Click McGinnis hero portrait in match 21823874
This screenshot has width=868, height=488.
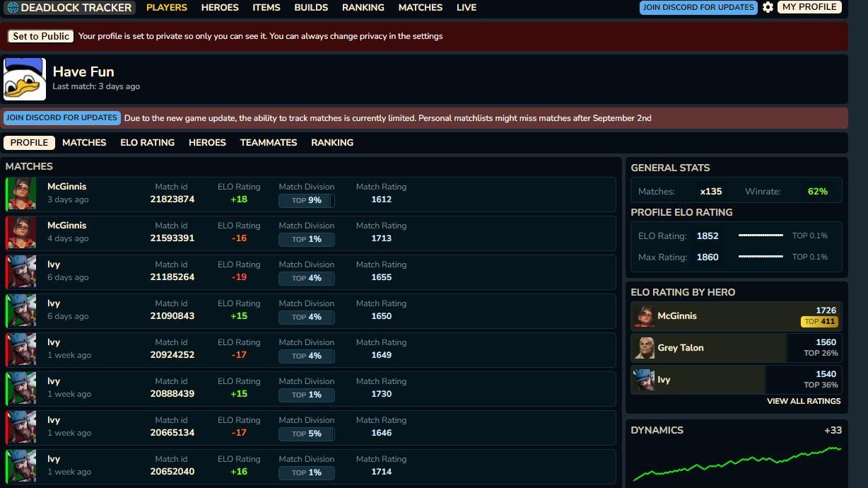[22, 194]
